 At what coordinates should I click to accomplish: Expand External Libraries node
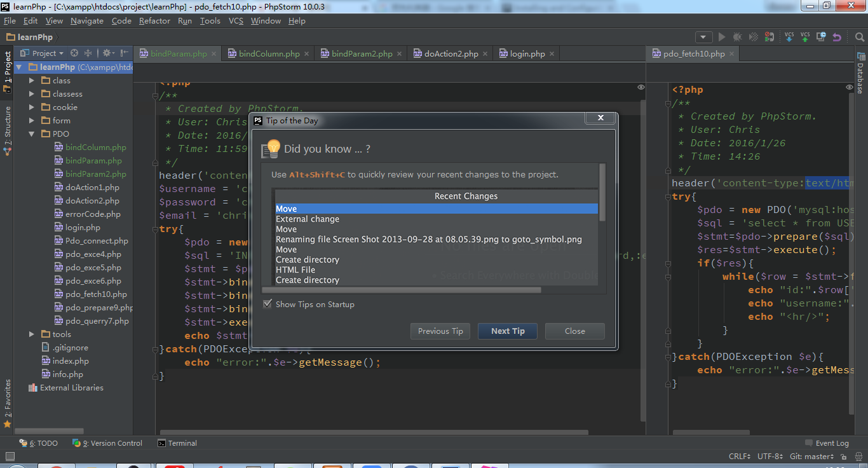click(x=66, y=388)
